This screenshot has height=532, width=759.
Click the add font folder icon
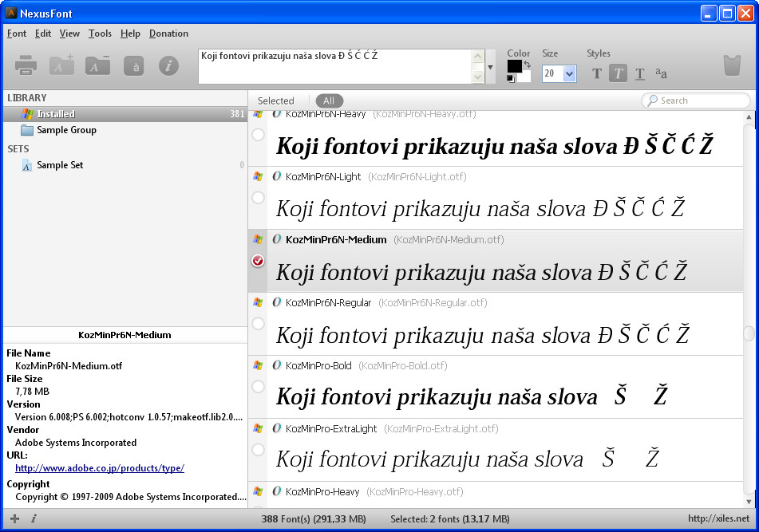pyautogui.click(x=61, y=66)
